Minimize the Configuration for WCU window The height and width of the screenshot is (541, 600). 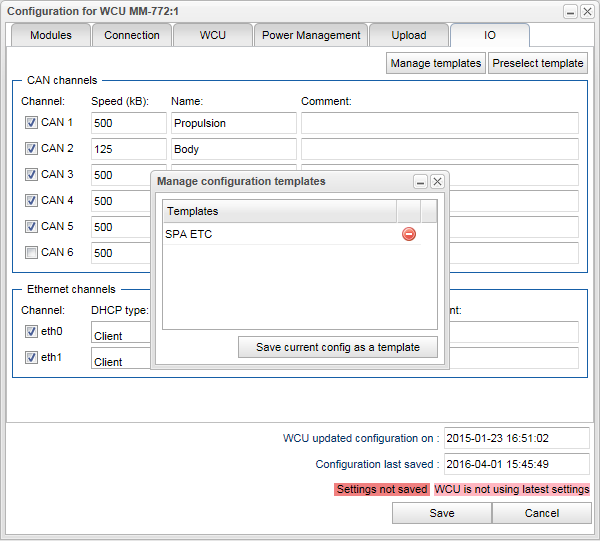coord(569,11)
